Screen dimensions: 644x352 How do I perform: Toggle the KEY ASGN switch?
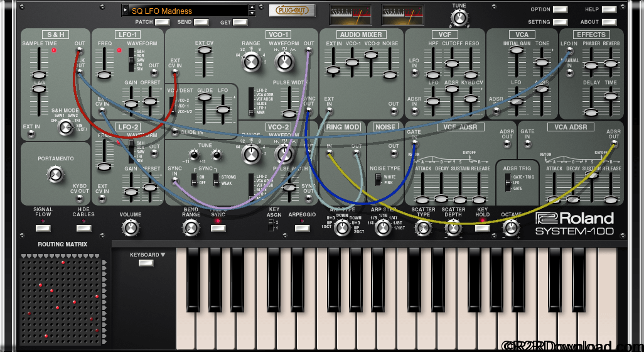click(271, 225)
